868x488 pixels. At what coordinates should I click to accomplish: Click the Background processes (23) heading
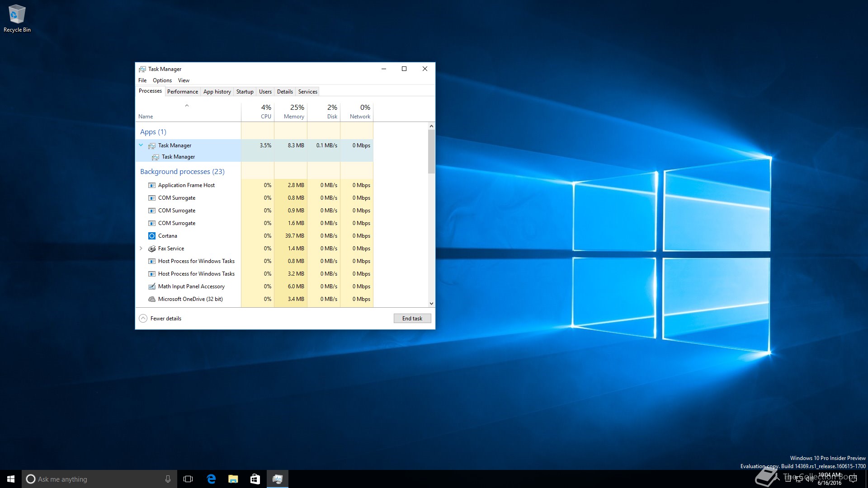click(x=182, y=172)
